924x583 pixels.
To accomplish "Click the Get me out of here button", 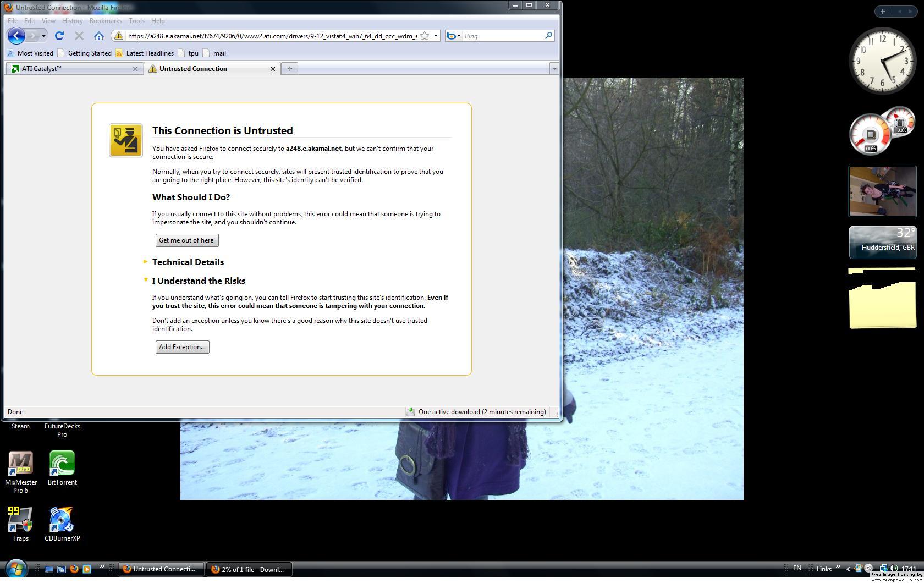I will pyautogui.click(x=187, y=240).
